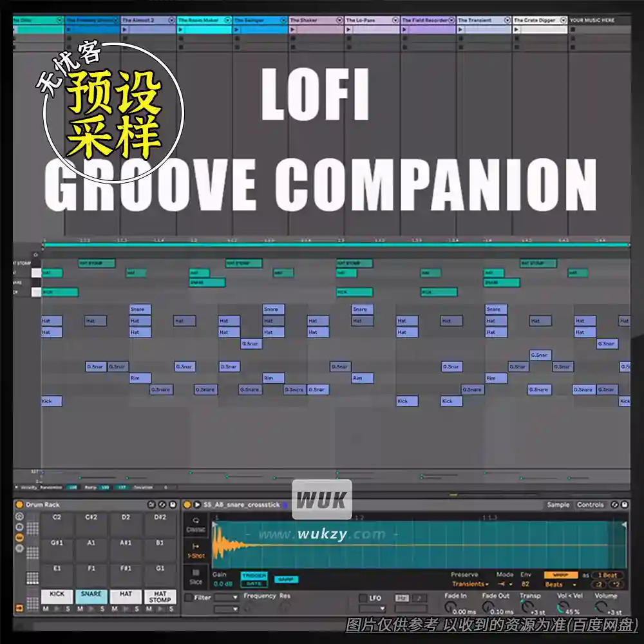The width and height of the screenshot is (644, 644).
Task: Enable the Filter checkbox in Simpler
Action: (x=188, y=598)
